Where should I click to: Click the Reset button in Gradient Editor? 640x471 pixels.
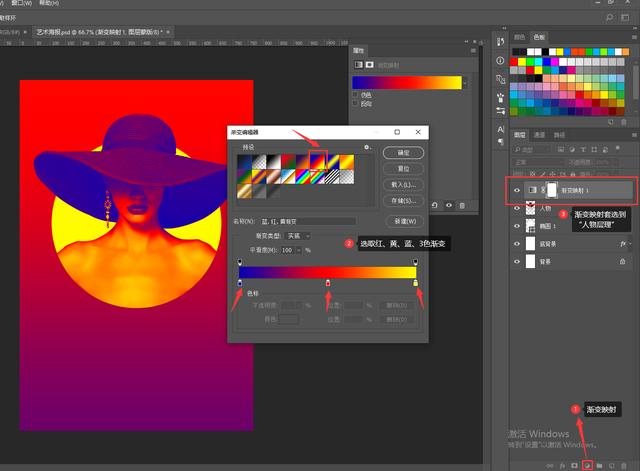pos(403,169)
